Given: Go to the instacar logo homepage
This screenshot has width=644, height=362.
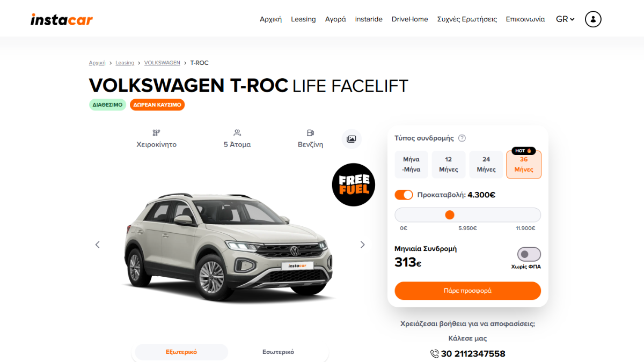Looking at the screenshot, I should click(x=62, y=20).
